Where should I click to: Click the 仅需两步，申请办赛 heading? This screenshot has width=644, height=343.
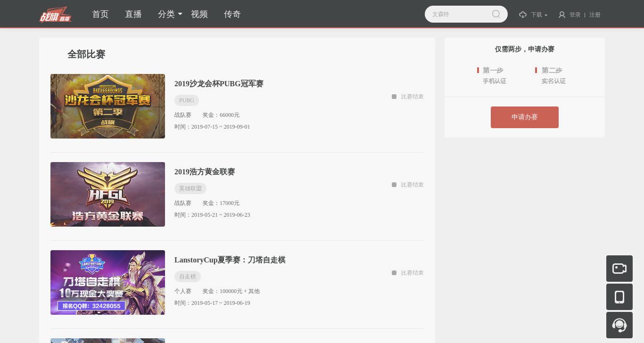pos(525,49)
